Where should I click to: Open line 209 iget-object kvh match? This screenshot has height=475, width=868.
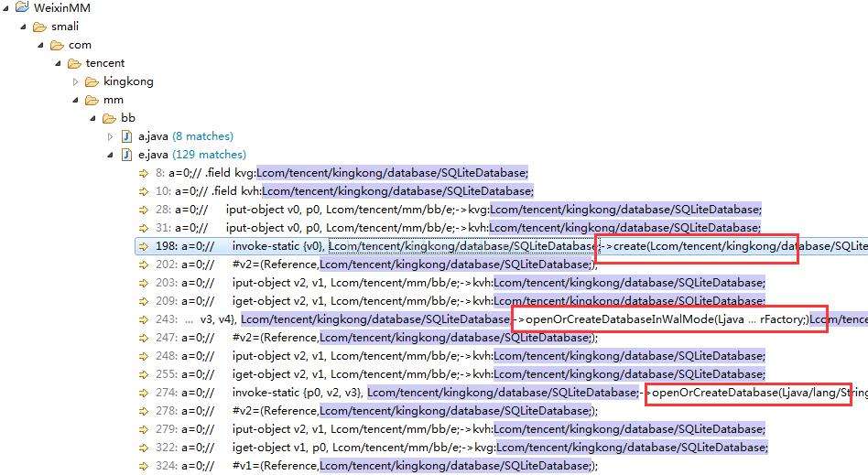(x=460, y=301)
